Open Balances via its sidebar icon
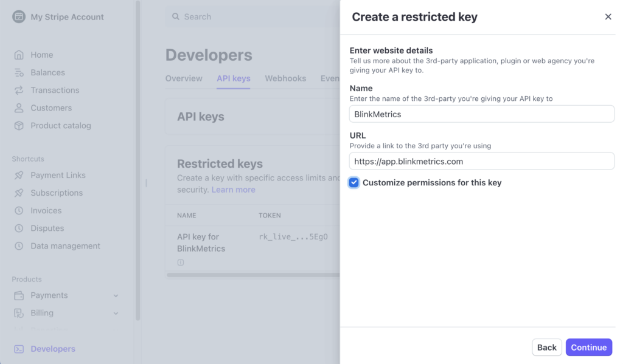The width and height of the screenshot is (623, 364). [x=19, y=72]
